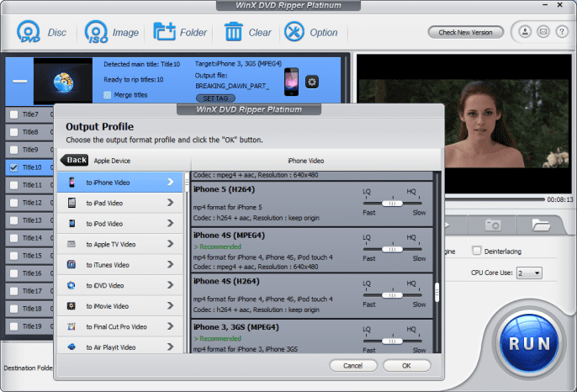Click the Check New Version button
This screenshot has height=392, width=577.
[465, 33]
